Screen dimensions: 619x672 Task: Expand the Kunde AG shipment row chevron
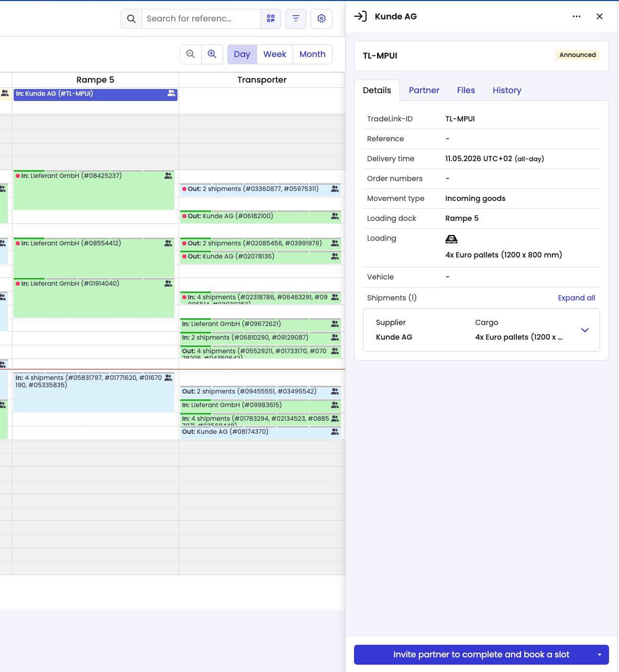point(585,330)
